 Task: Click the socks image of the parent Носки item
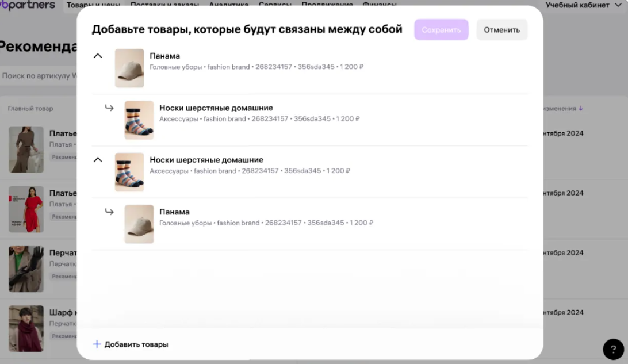129,172
